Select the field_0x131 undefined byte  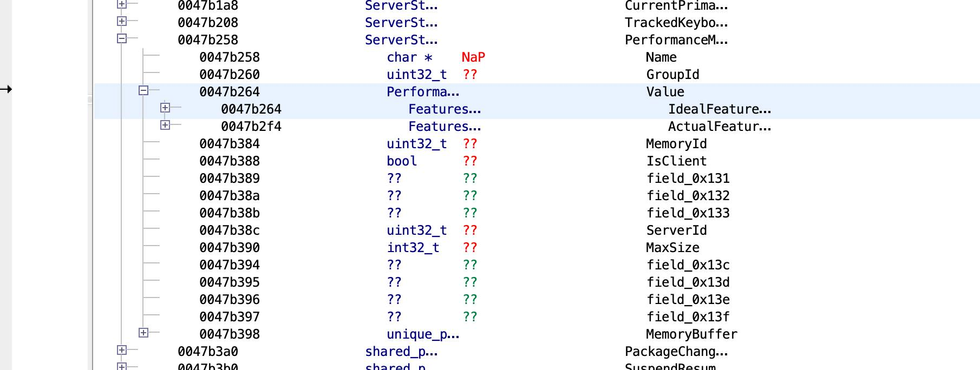[x=688, y=179]
